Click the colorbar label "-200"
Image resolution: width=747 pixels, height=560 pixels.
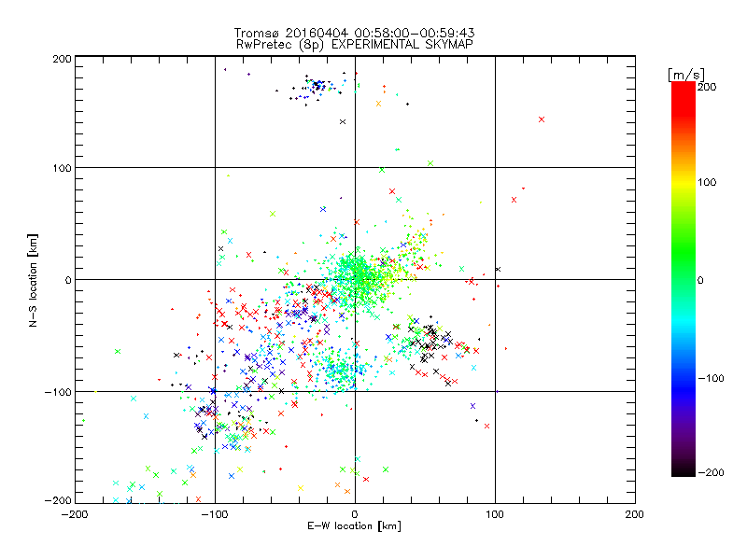[711, 473]
